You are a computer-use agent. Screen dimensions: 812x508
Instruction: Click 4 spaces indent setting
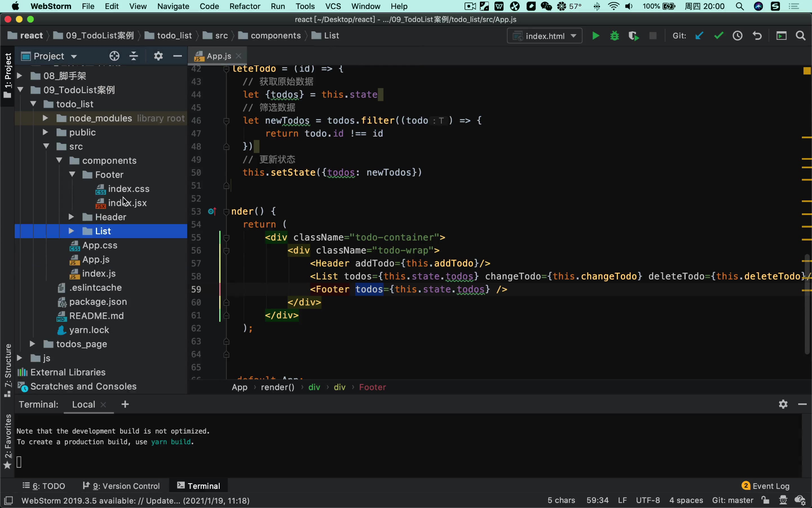tap(686, 500)
